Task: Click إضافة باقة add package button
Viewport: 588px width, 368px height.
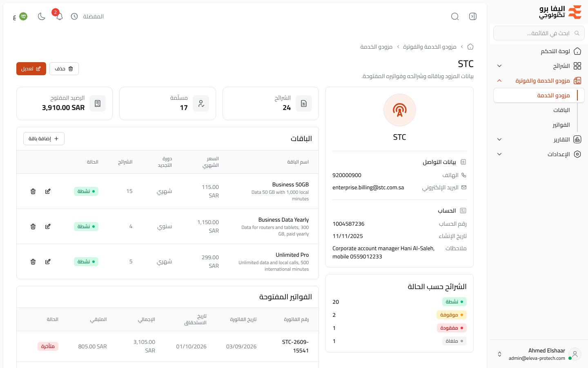Action: (44, 139)
